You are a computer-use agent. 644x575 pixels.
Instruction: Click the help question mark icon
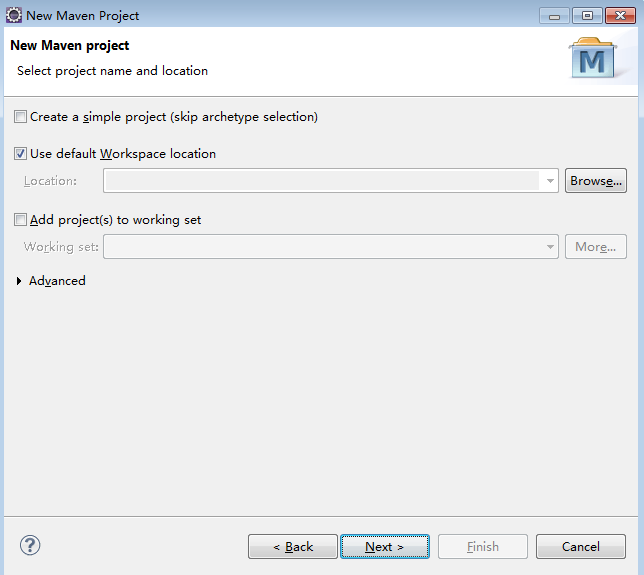tap(30, 545)
